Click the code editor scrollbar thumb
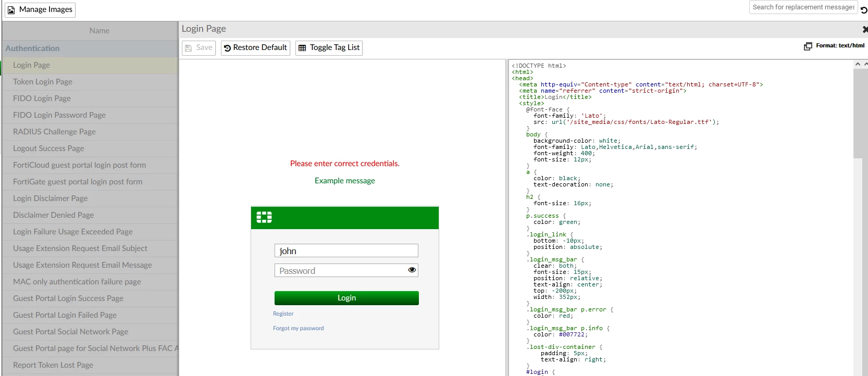868x376 pixels. pyautogui.click(x=858, y=113)
